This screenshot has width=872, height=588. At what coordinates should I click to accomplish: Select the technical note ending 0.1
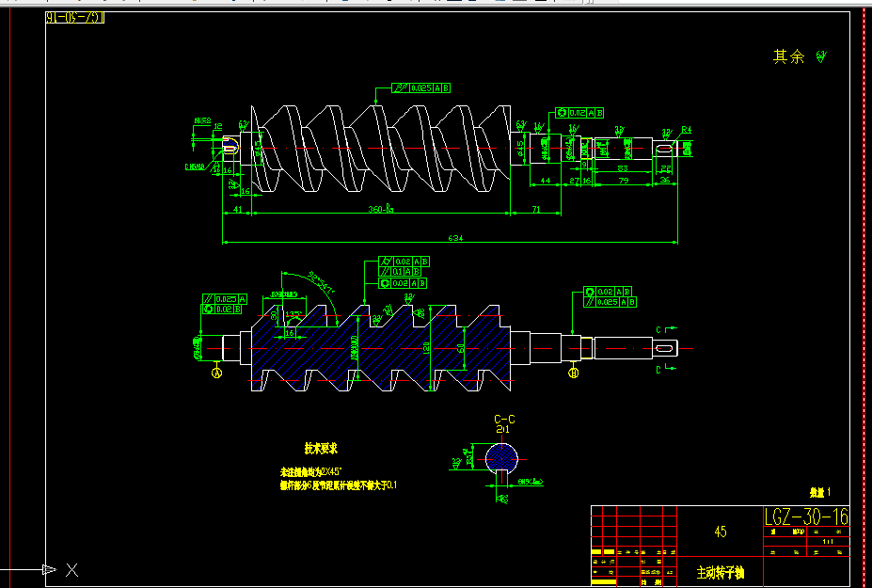339,485
